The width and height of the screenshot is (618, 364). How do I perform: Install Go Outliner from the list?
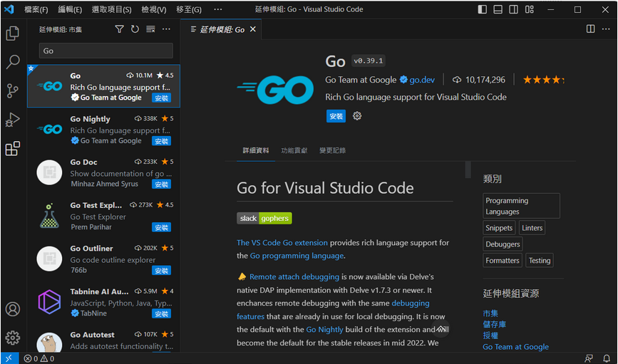(x=162, y=271)
